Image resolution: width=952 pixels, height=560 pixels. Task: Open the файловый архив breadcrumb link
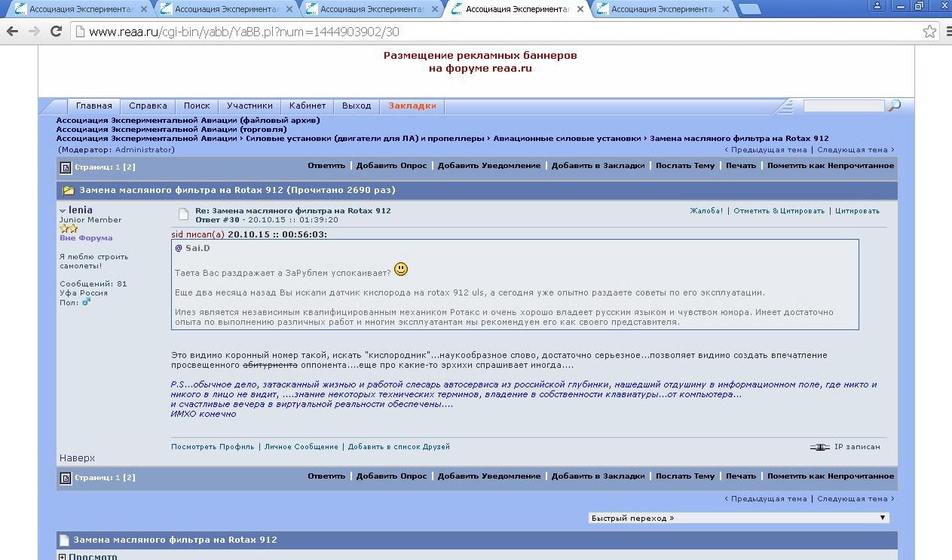click(x=188, y=121)
